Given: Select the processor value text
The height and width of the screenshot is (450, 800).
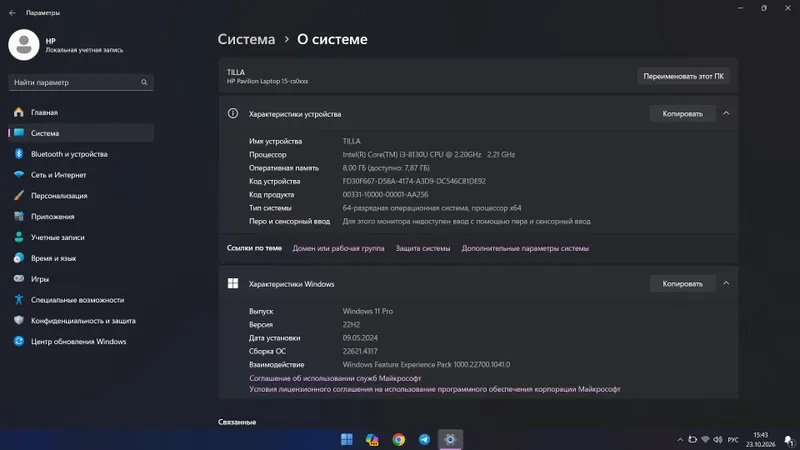Looking at the screenshot, I should click(x=429, y=155).
